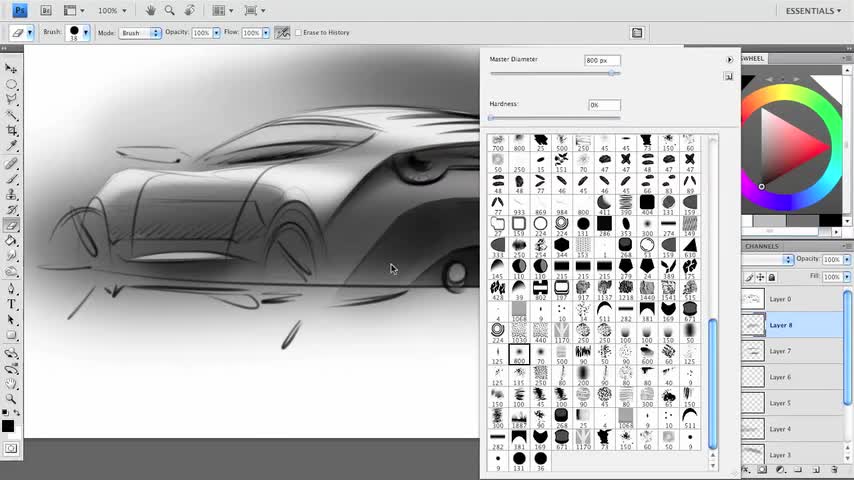The image size is (854, 480).
Task: Select the History Brush tool
Action: tap(11, 210)
